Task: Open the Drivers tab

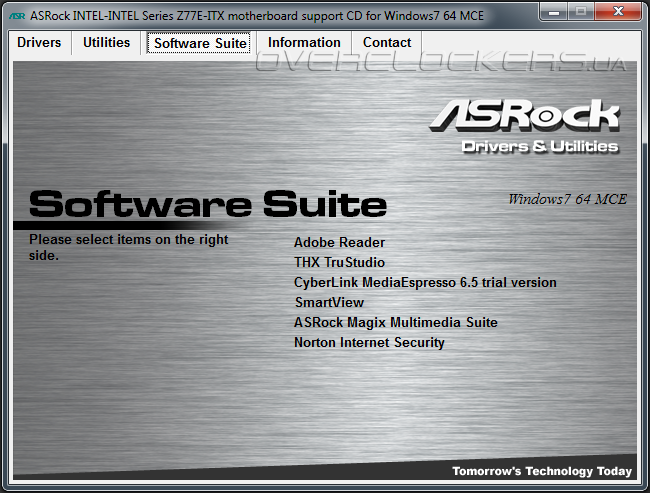Action: pyautogui.click(x=39, y=43)
